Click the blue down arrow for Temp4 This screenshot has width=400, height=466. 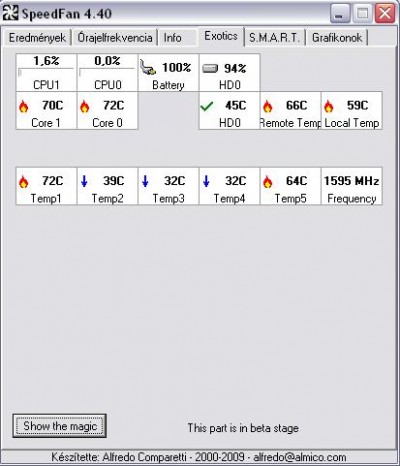tap(206, 181)
